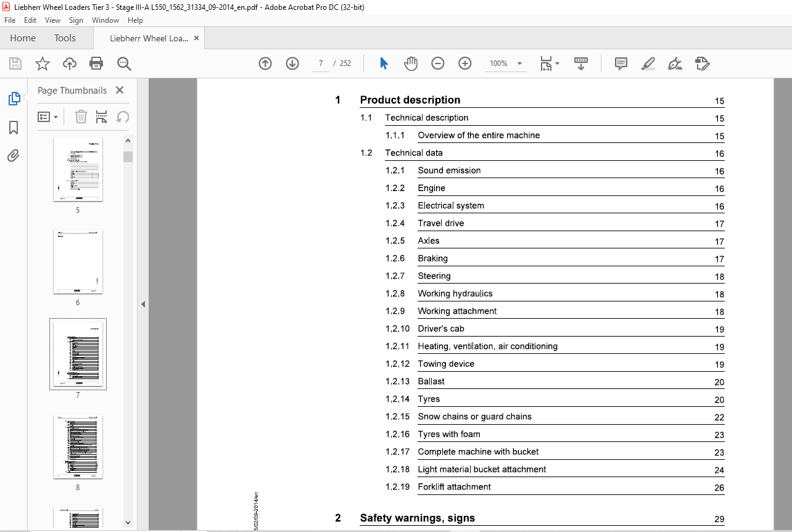Screen dimensions: 792x532
Task: Open the find text magnifier tool
Action: pos(124,63)
